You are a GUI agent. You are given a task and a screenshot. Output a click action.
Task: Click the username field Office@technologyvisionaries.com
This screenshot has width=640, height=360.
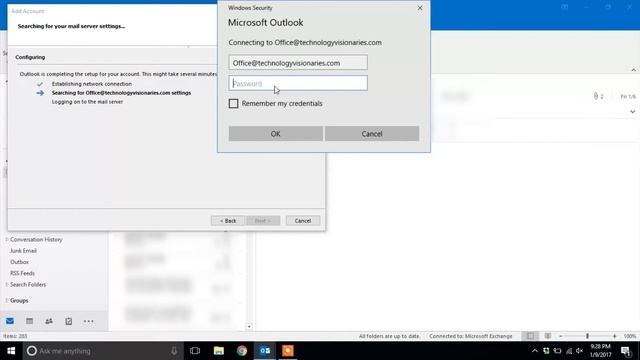click(298, 63)
